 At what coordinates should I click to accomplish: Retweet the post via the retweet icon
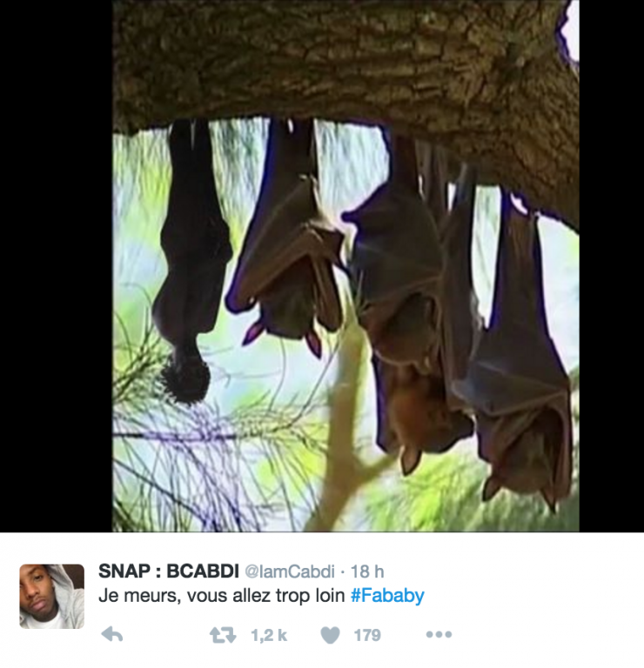click(223, 635)
